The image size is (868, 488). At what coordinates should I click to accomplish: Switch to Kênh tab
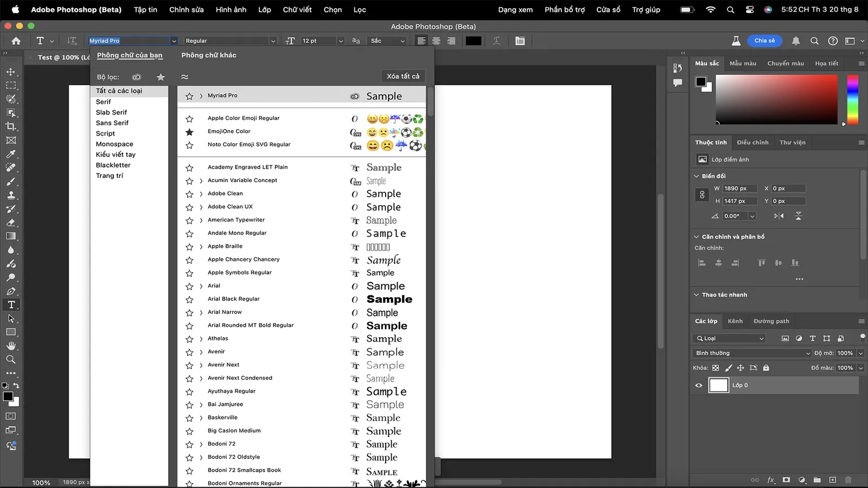click(735, 321)
